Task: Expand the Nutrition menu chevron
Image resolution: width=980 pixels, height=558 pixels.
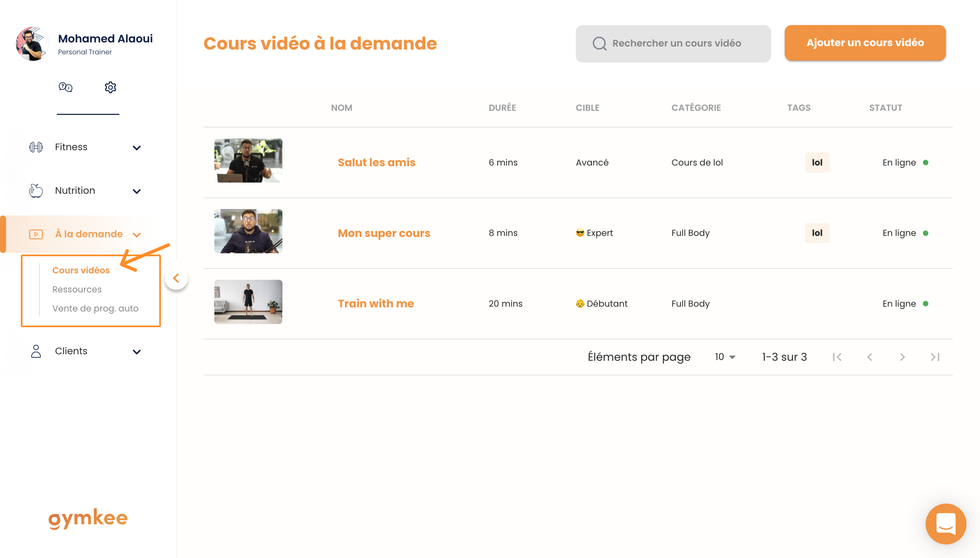Action: 136,191
